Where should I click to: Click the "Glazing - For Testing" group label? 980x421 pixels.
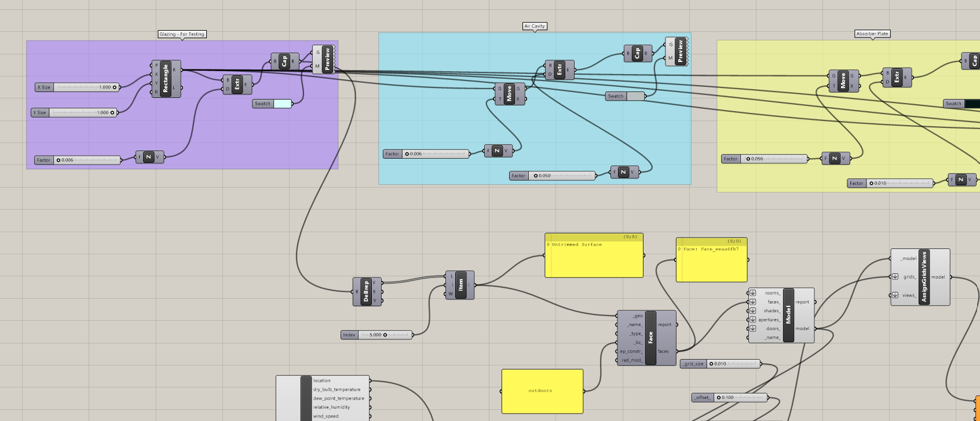tap(182, 34)
